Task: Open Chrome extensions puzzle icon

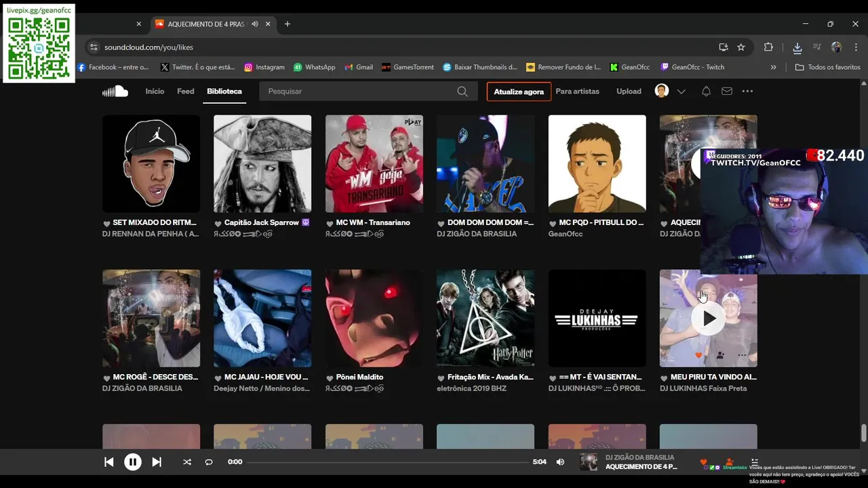Action: [x=768, y=47]
